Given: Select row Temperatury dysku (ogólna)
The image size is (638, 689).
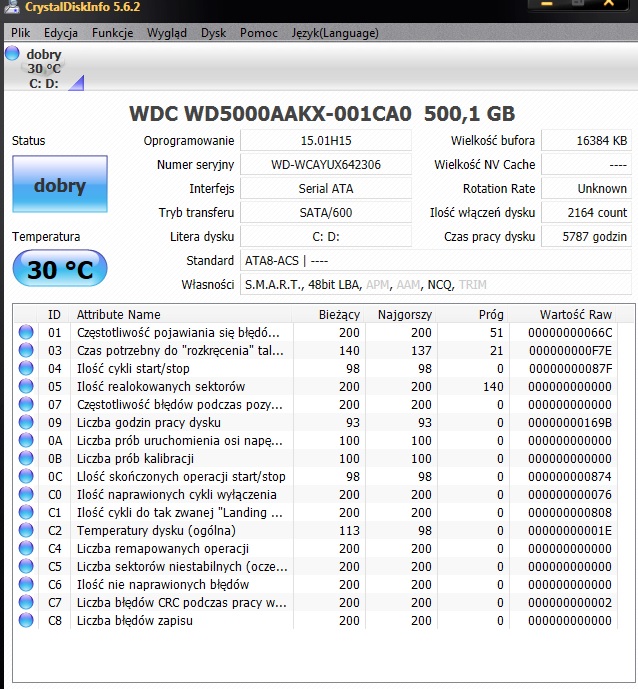Looking at the screenshot, I should [315, 530].
